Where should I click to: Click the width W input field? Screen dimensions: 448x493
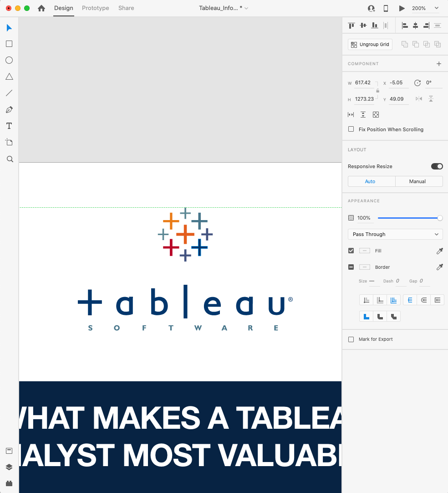(x=364, y=83)
